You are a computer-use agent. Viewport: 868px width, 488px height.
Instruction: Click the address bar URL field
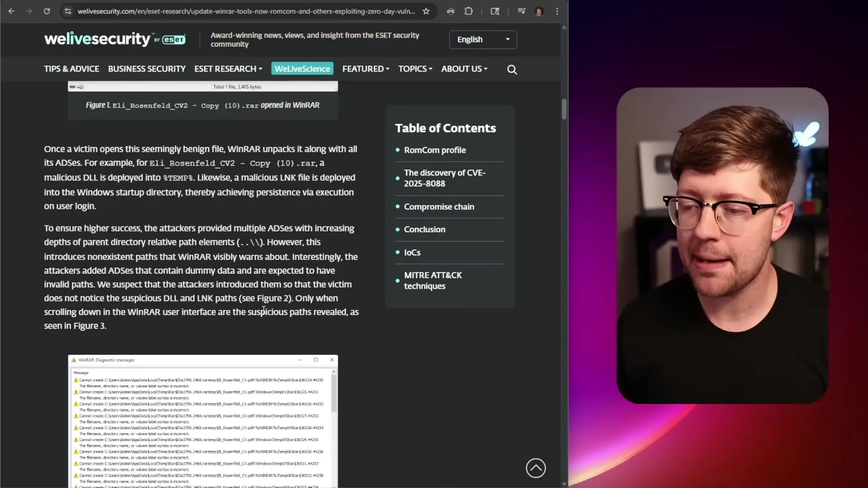[x=246, y=11]
